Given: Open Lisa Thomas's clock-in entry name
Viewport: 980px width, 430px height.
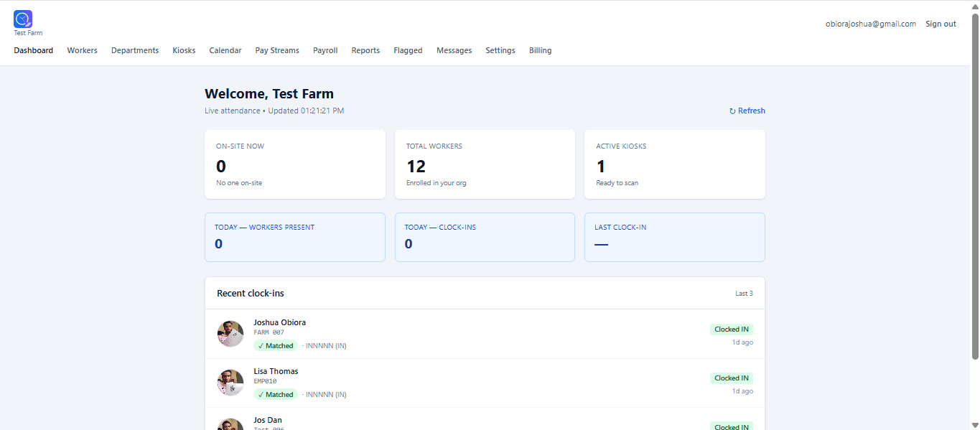Looking at the screenshot, I should tap(276, 371).
